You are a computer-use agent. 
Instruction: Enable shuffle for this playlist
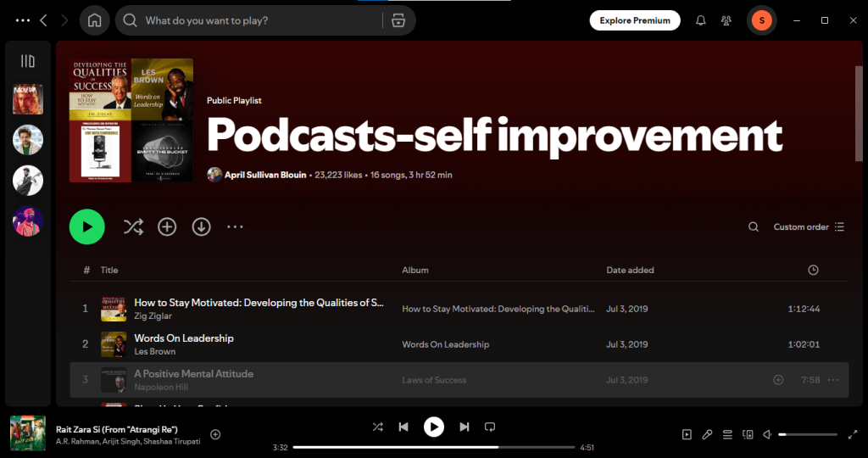(x=133, y=226)
